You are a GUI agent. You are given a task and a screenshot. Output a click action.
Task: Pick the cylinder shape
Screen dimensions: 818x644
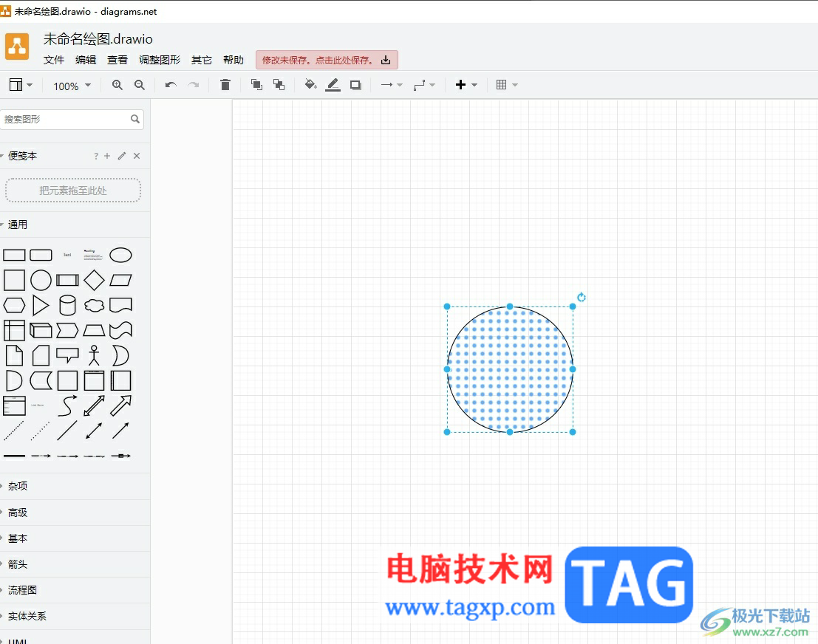[67, 306]
